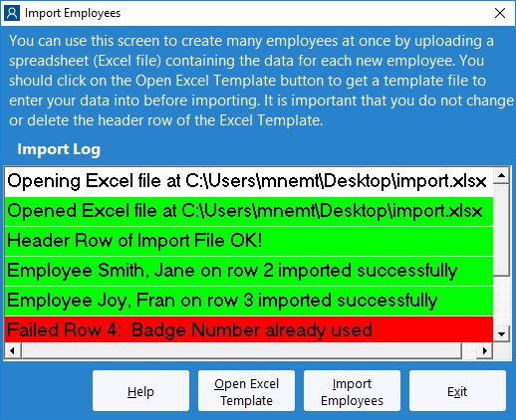The width and height of the screenshot is (516, 420).
Task: Click the Import Log heading label
Action: pyautogui.click(x=59, y=149)
